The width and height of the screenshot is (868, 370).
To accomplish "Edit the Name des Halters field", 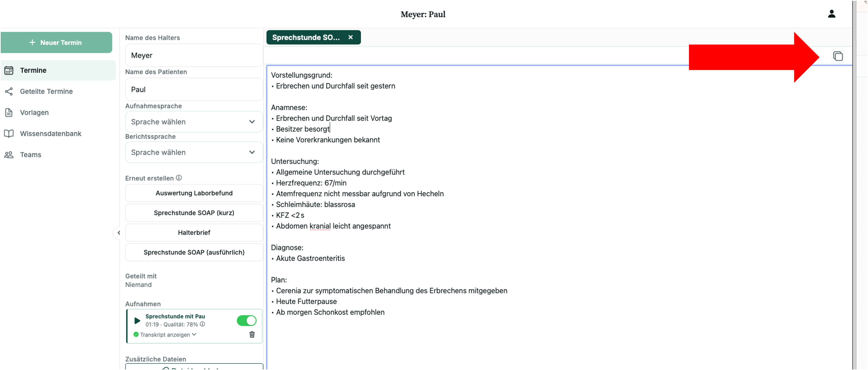I will pyautogui.click(x=194, y=55).
